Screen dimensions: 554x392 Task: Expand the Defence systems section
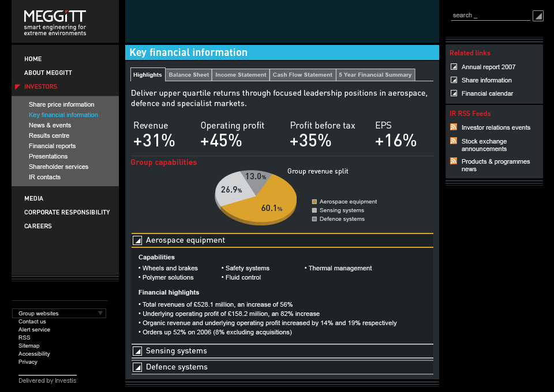click(x=137, y=367)
